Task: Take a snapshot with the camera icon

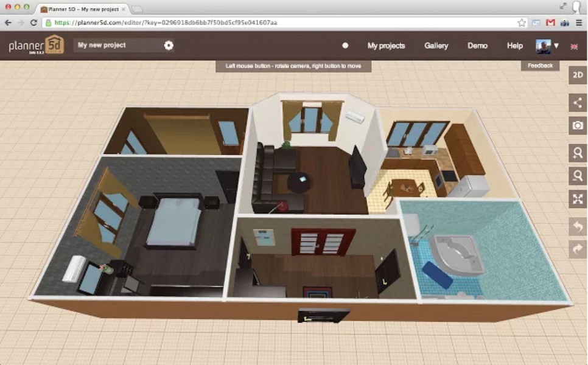Action: click(x=577, y=125)
